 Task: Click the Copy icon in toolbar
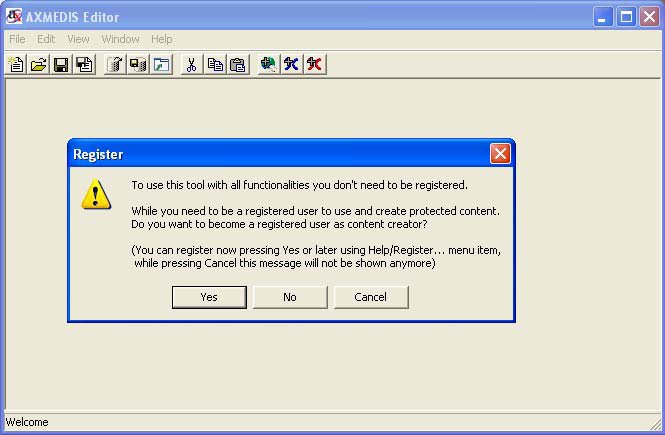pos(215,65)
